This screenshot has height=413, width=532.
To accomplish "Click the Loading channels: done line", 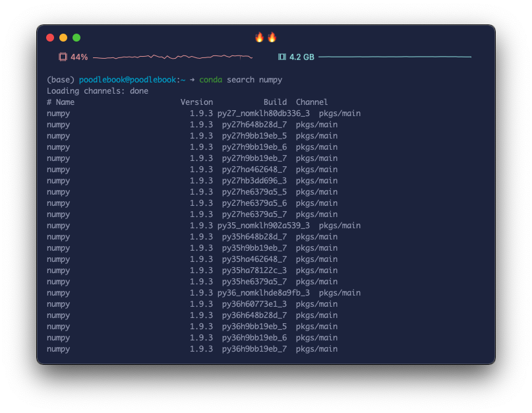I will 98,91.
